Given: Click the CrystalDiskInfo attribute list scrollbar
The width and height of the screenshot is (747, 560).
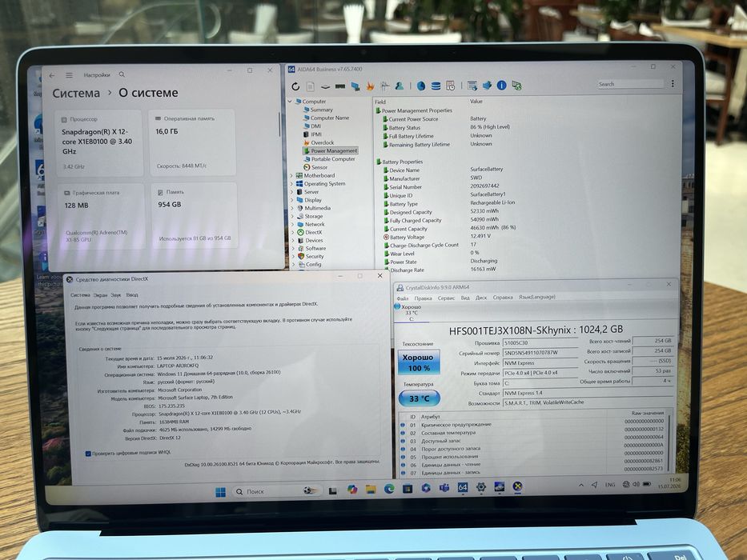Looking at the screenshot, I should [669, 443].
